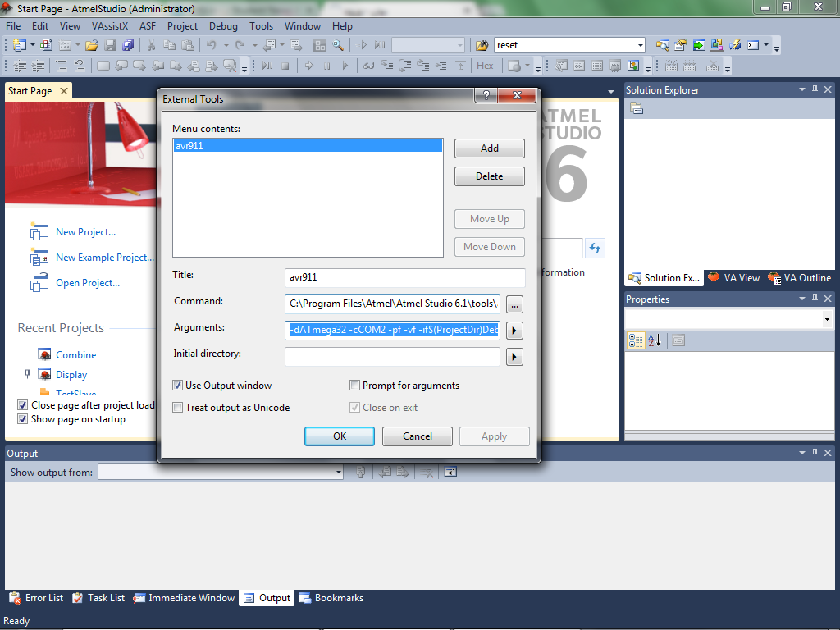Click the Find in Files magnifier icon
Image resolution: width=840 pixels, height=630 pixels.
point(337,45)
